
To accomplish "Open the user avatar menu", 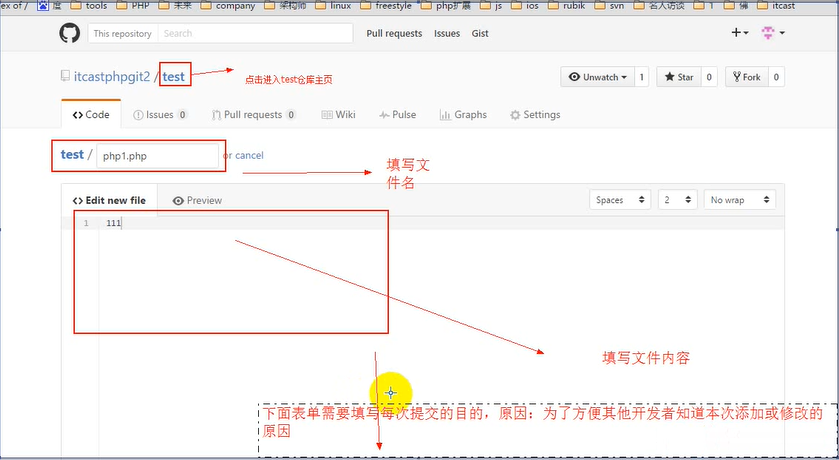I will click(773, 33).
